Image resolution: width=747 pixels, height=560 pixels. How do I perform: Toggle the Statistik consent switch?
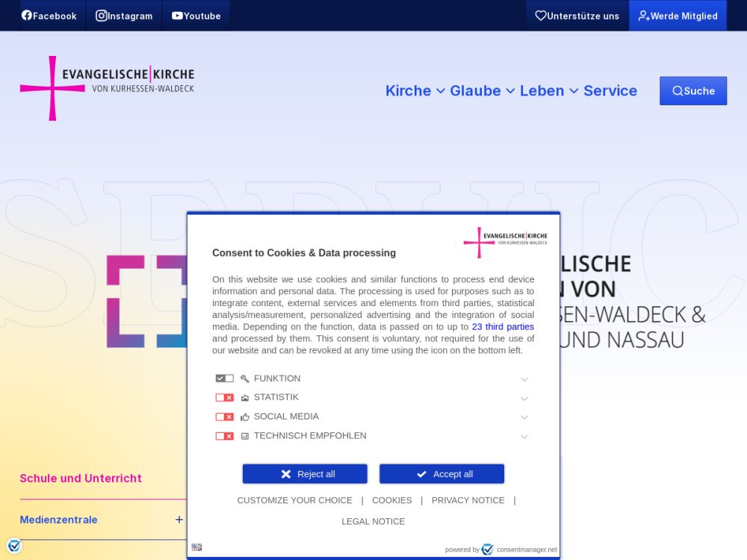(224, 398)
